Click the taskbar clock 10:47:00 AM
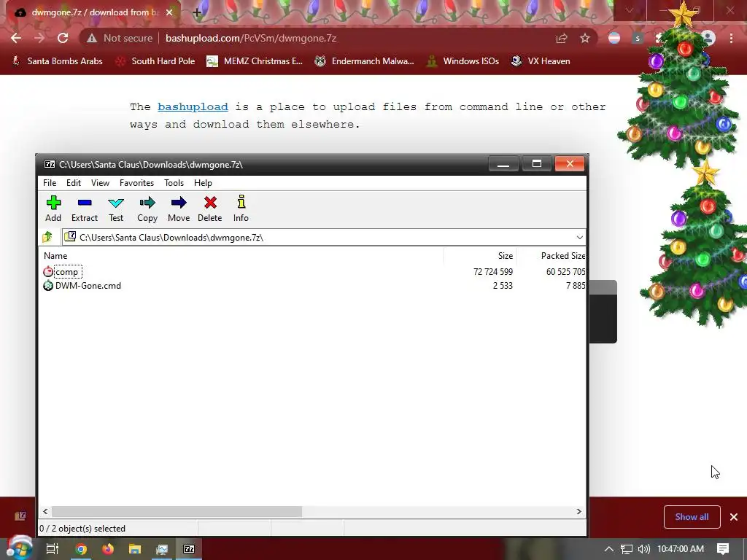Viewport: 747px width, 560px height. pyautogui.click(x=681, y=549)
